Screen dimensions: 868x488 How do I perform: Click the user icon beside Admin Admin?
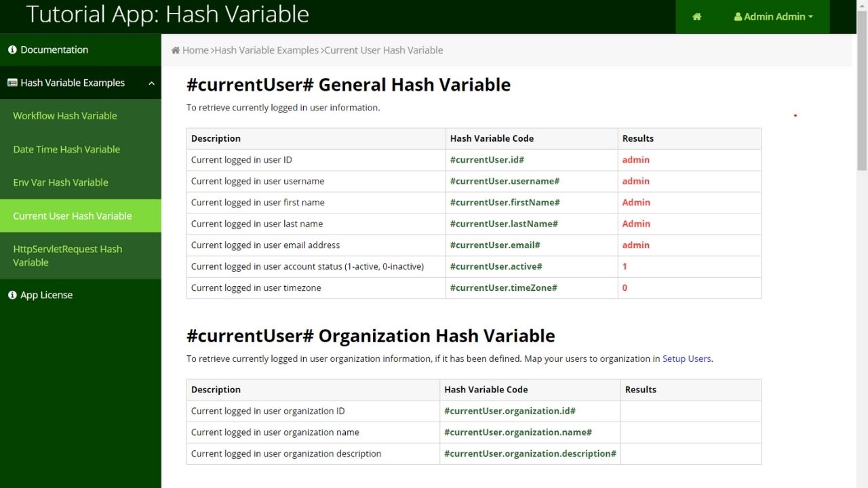tap(738, 17)
